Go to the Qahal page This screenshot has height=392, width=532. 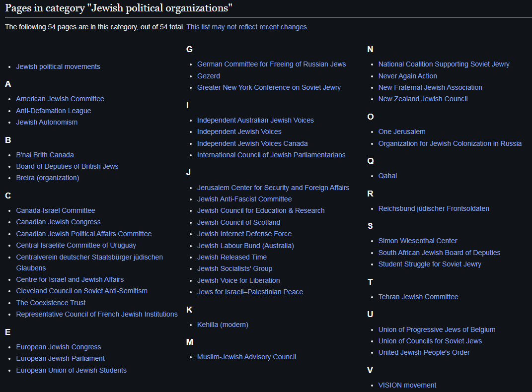(387, 176)
